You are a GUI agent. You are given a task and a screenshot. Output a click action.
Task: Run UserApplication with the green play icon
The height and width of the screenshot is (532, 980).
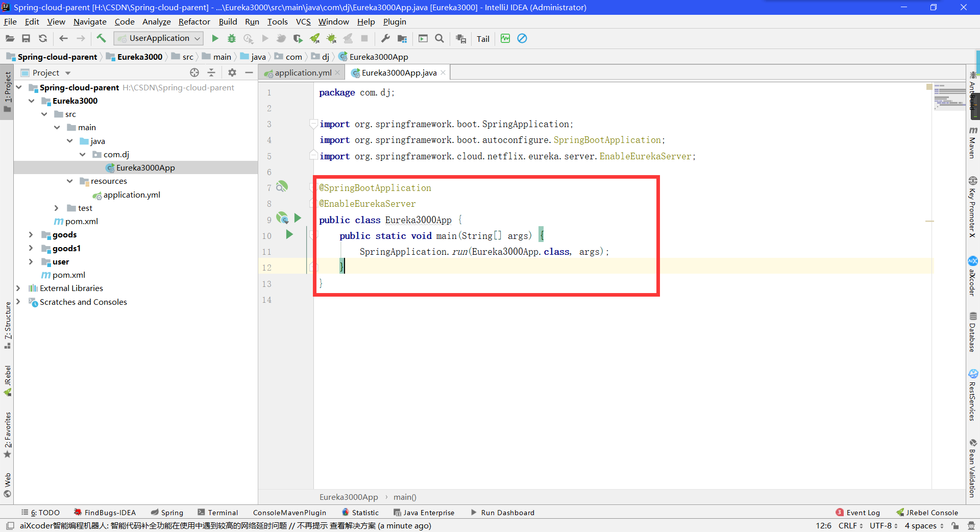point(215,38)
